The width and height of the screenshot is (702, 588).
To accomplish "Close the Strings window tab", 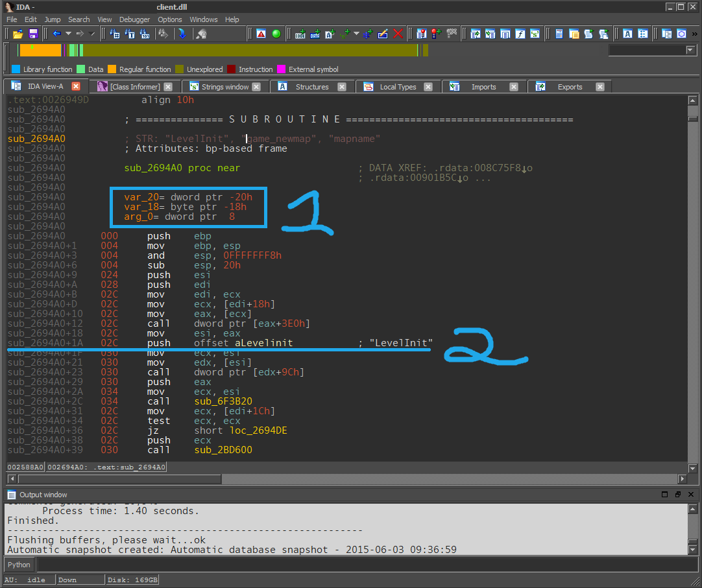I will click(256, 87).
